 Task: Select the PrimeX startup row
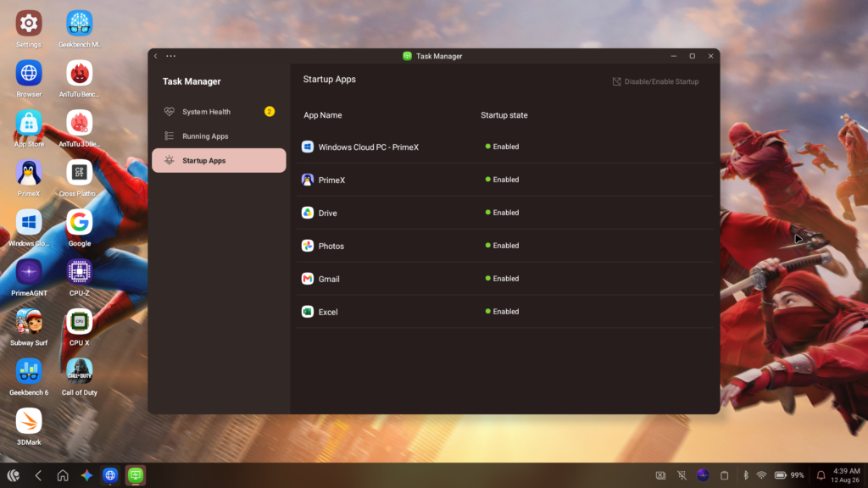coord(505,180)
